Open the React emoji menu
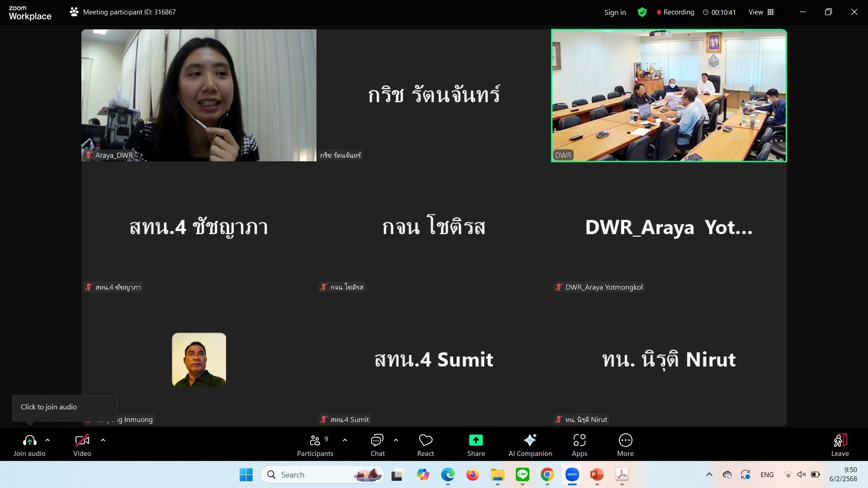 click(425, 445)
